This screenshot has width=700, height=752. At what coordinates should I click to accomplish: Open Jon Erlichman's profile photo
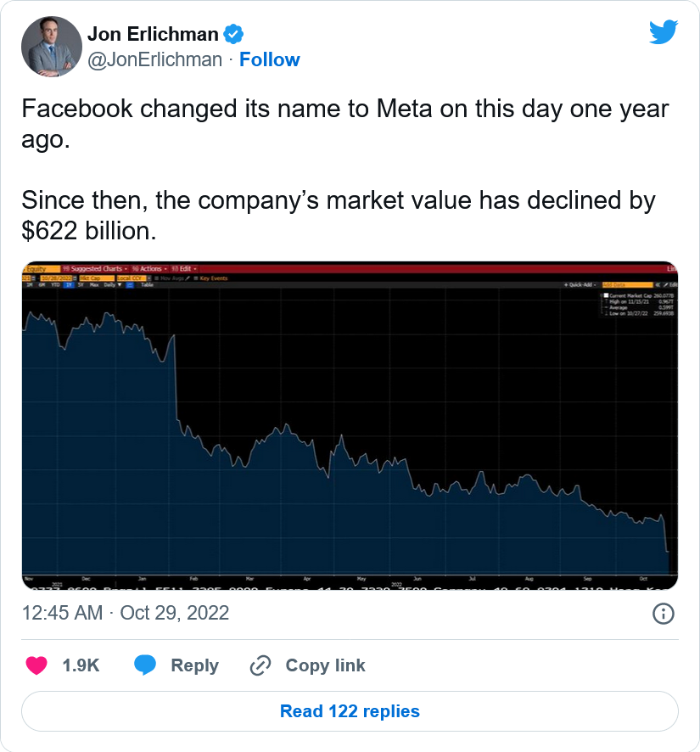tap(52, 47)
